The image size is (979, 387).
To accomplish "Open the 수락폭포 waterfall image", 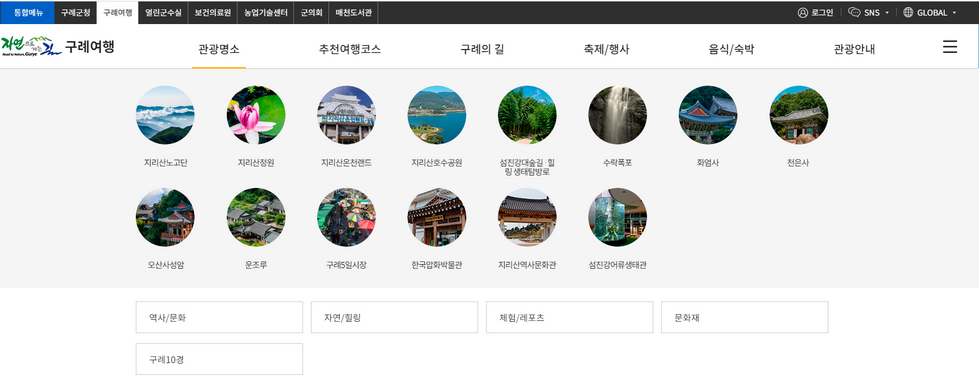I will tap(617, 115).
